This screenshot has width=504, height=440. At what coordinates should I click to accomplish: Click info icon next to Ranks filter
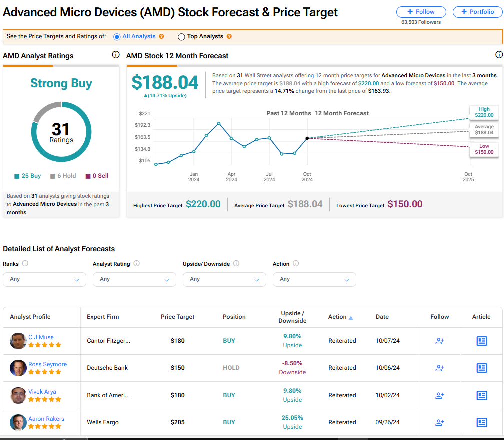[x=25, y=263]
